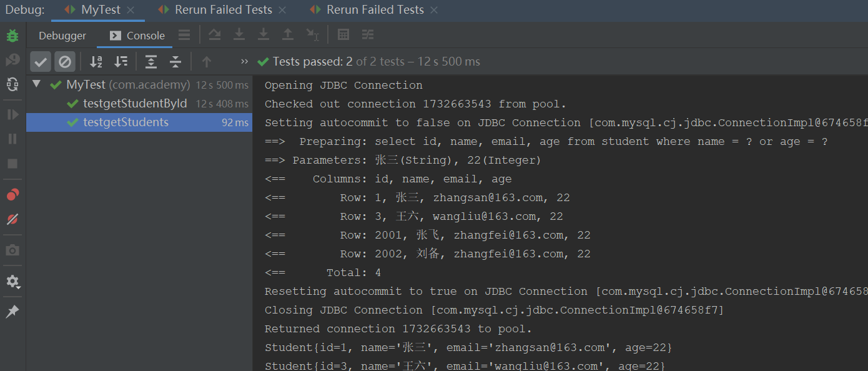Click the Evaluate Expression calculator icon
The height and width of the screenshot is (371, 868).
(x=343, y=35)
